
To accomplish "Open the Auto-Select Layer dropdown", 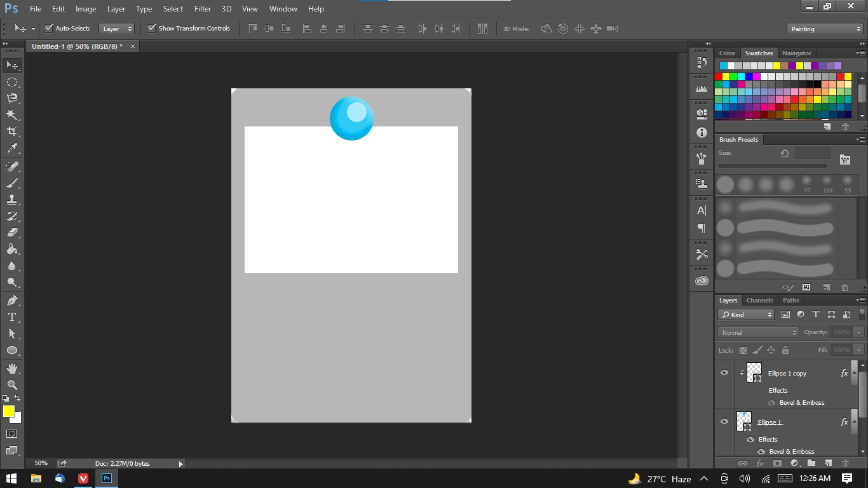I will coord(117,29).
